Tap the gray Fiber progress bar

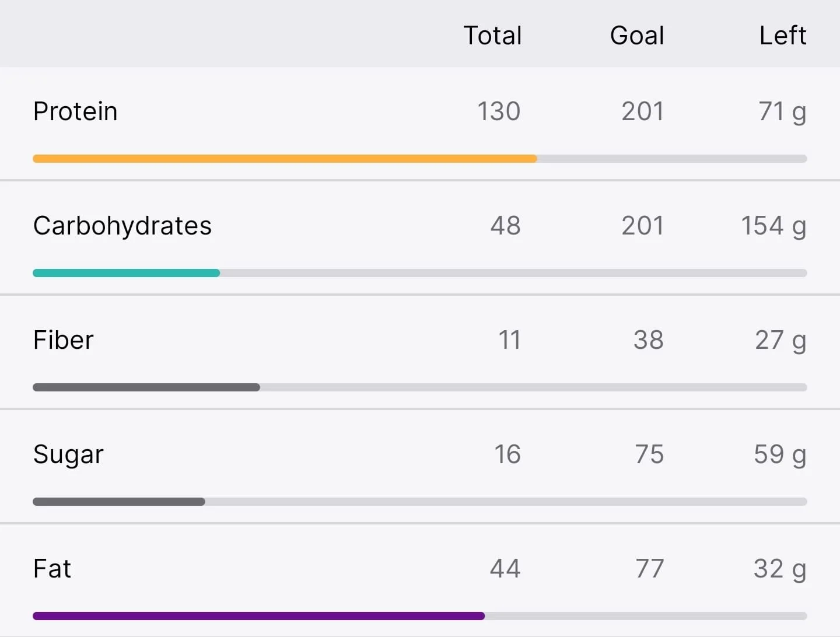coord(420,387)
